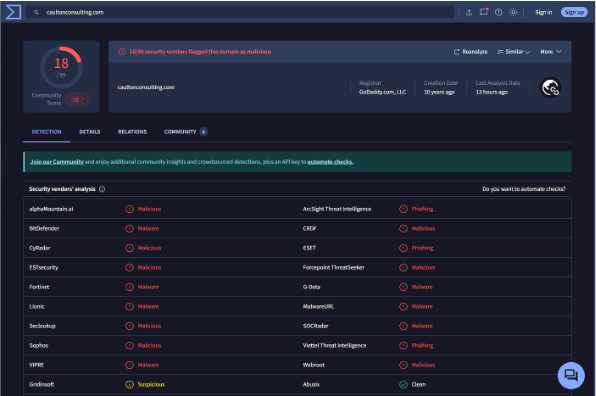This screenshot has width=596, height=396.
Task: Click the Join our Community link
Action: click(57, 162)
